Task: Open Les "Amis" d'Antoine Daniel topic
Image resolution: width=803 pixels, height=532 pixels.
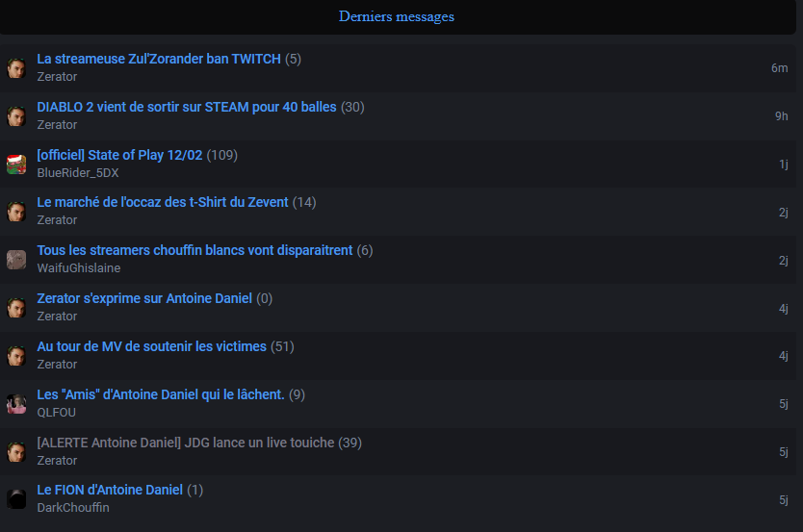Action: click(161, 394)
